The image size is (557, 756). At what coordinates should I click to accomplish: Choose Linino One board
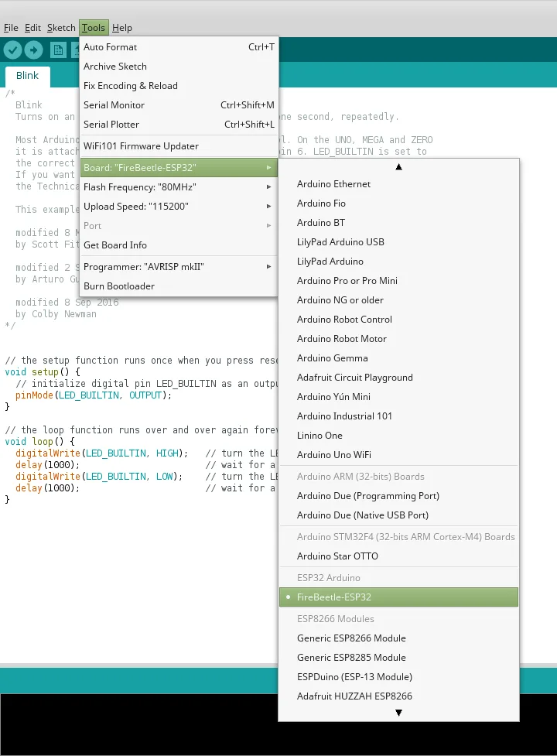pyautogui.click(x=398, y=436)
